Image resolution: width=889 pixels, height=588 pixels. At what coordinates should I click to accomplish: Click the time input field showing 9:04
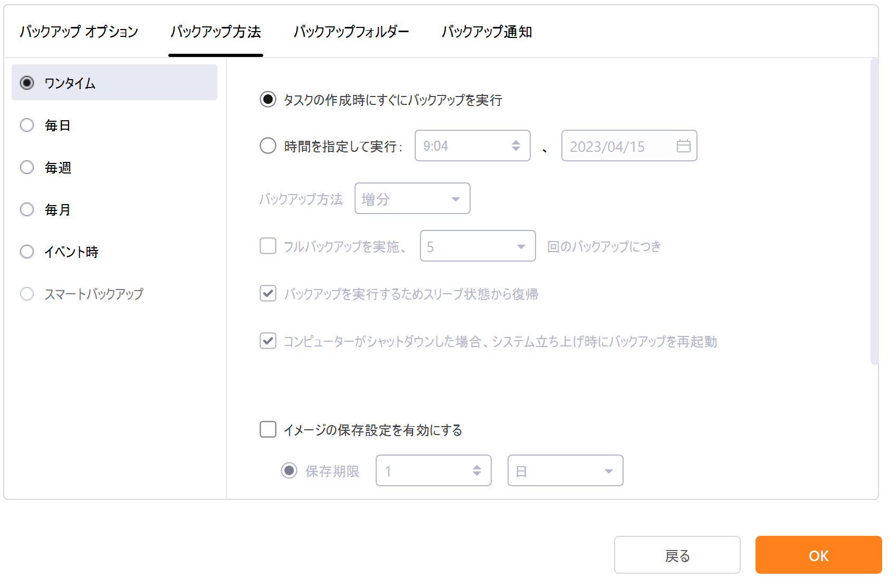coord(473,146)
